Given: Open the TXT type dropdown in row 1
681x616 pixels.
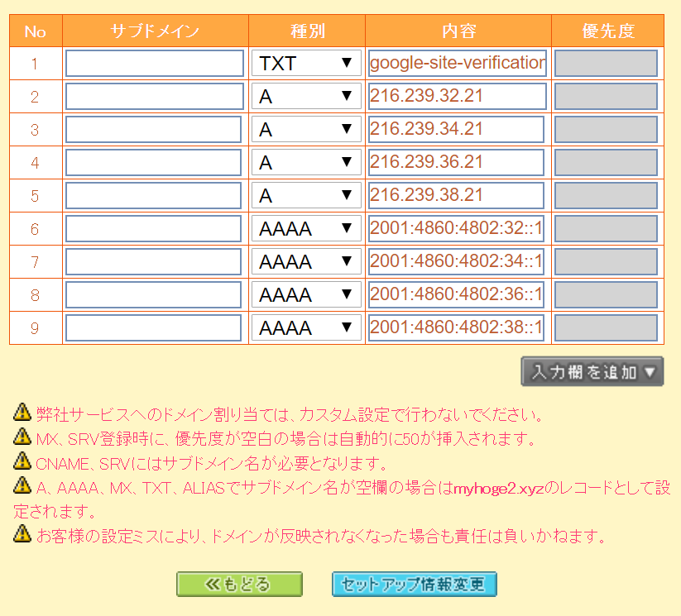Looking at the screenshot, I should tap(306, 64).
